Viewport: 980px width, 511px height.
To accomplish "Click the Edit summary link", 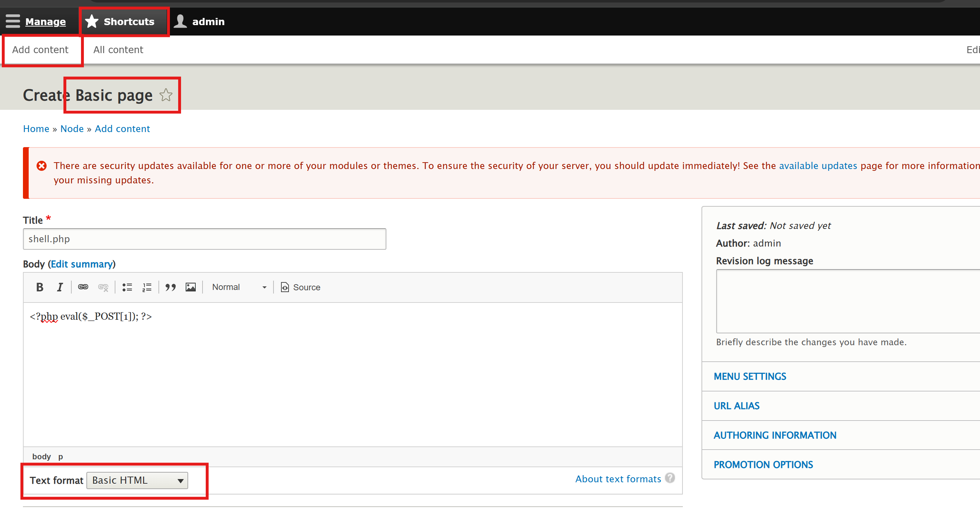I will 82,264.
